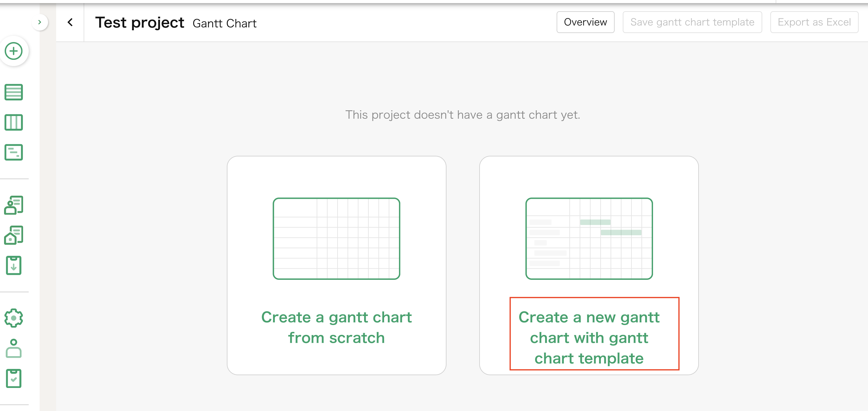The height and width of the screenshot is (411, 868).
Task: Open the person with document sidebar icon
Action: pos(13,205)
